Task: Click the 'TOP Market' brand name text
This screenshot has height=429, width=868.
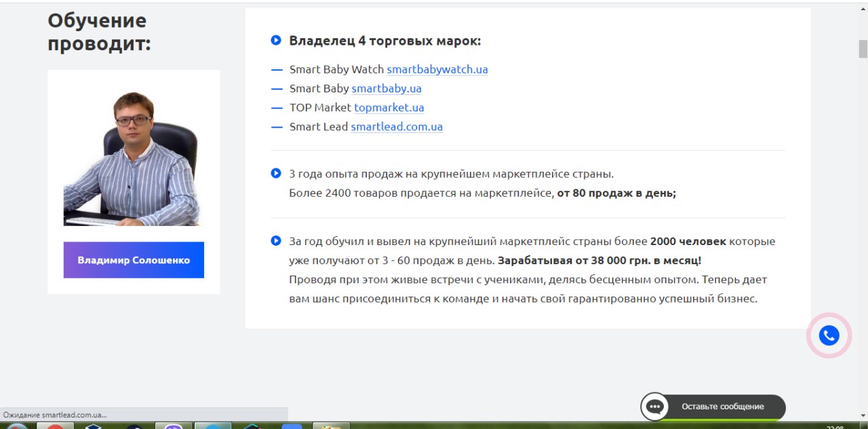Action: [x=320, y=107]
